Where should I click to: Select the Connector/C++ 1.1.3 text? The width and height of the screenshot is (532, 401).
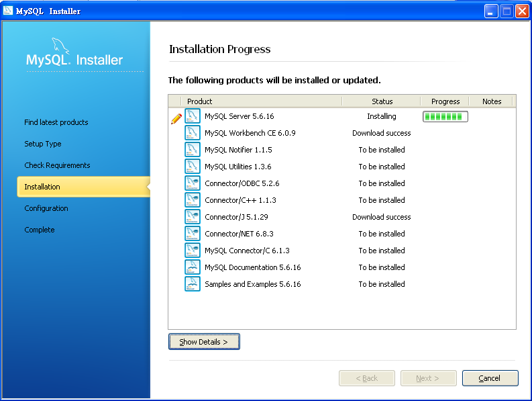click(x=240, y=200)
